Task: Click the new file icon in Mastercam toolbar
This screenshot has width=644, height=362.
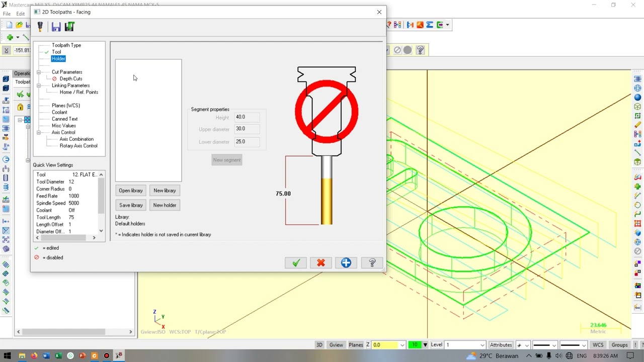Action: [9, 25]
